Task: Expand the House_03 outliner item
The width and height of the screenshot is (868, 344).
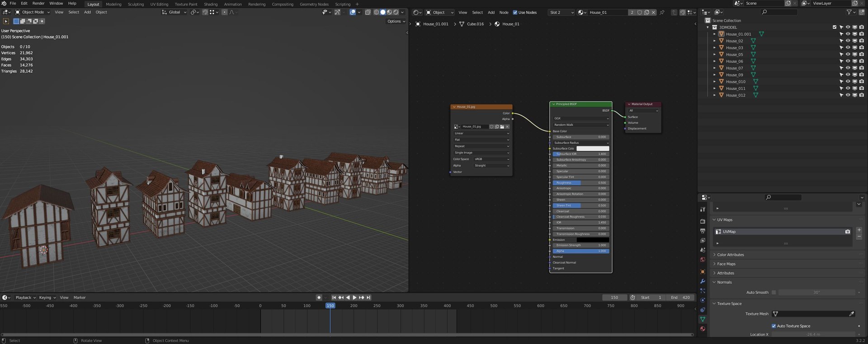Action: (715, 47)
